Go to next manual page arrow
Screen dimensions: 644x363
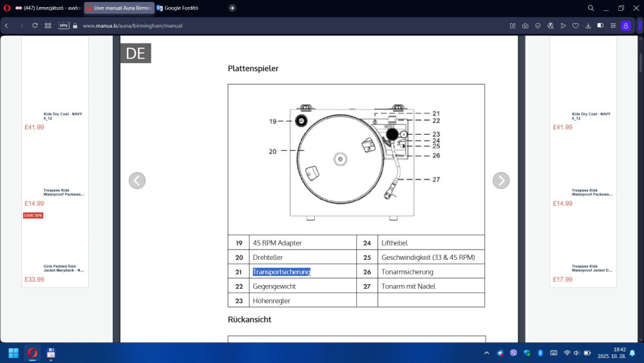pos(500,181)
